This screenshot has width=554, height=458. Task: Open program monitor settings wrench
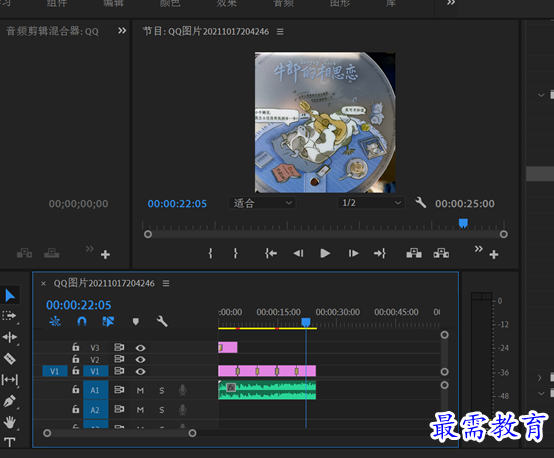click(420, 202)
